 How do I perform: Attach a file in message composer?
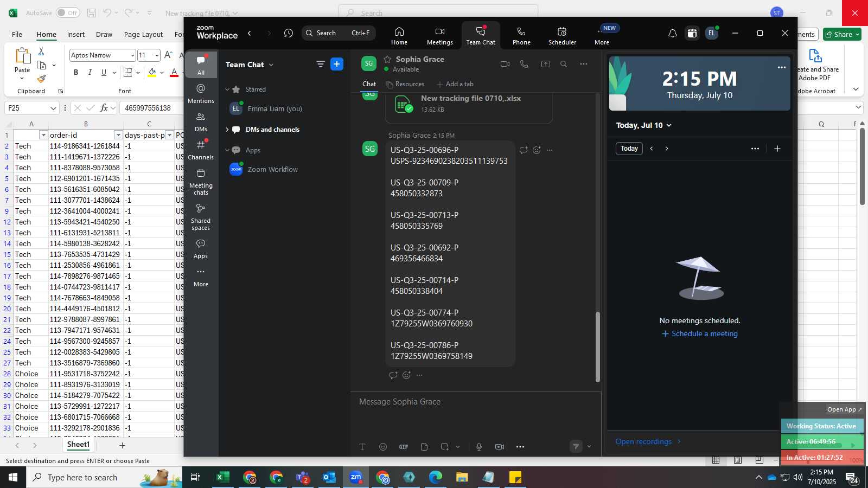pos(424,447)
